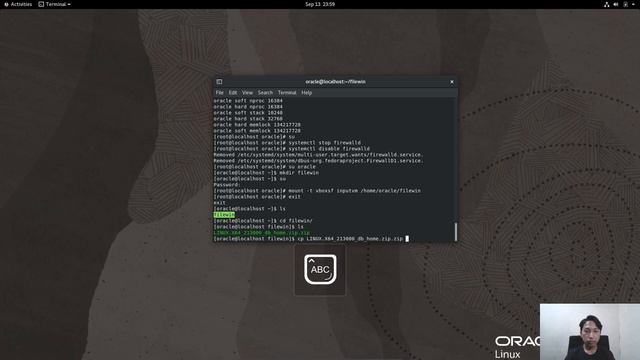The width and height of the screenshot is (640, 360).
Task: Open the View menu
Action: pos(247,93)
